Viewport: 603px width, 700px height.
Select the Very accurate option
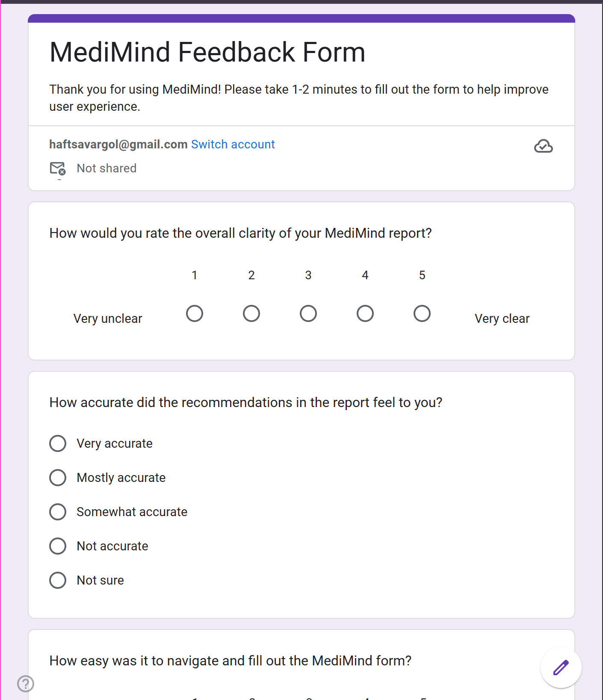58,443
